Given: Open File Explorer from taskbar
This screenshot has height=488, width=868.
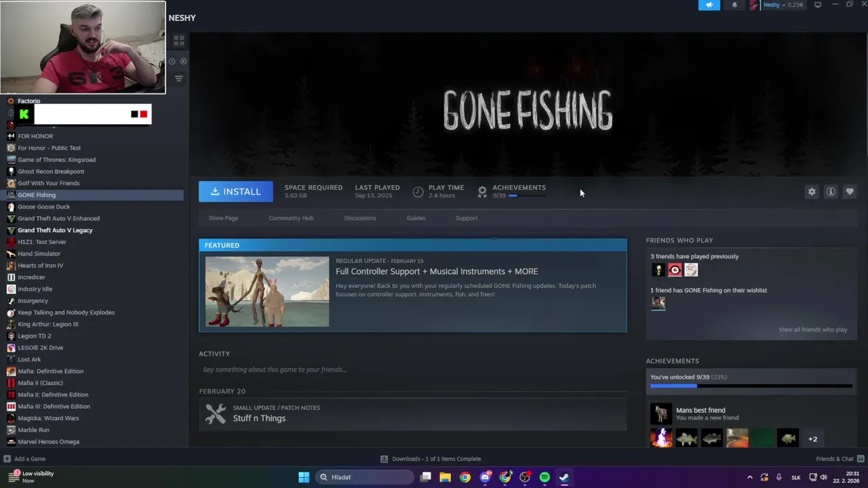Looking at the screenshot, I should [x=446, y=477].
